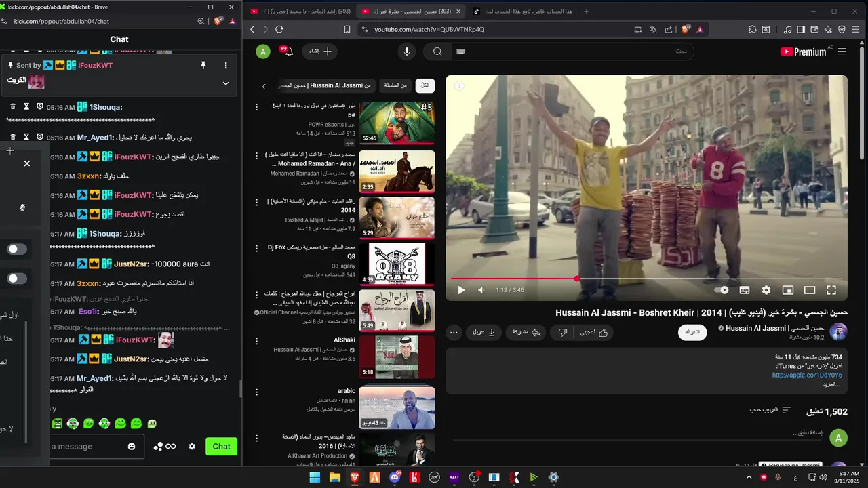Enter fullscreen on the video
The image size is (868, 488).
click(831, 290)
